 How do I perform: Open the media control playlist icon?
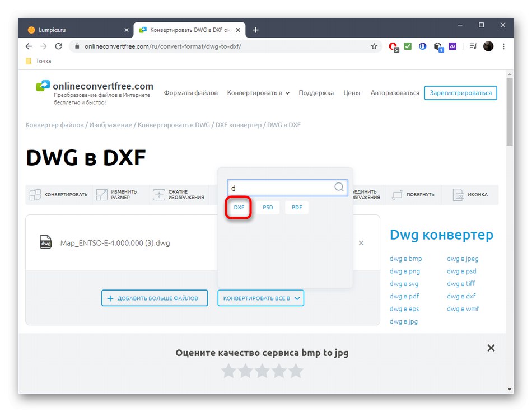(473, 46)
